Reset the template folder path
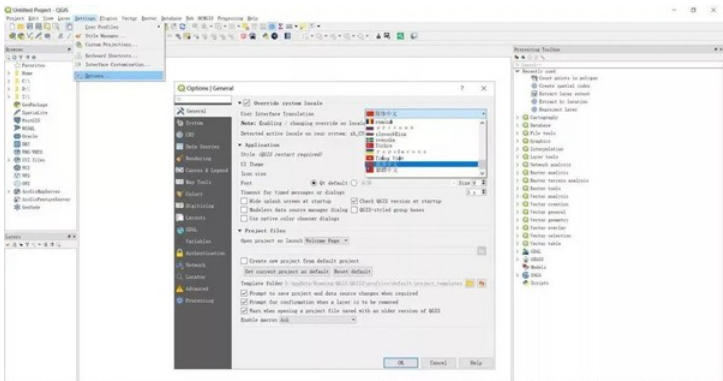 [x=482, y=283]
